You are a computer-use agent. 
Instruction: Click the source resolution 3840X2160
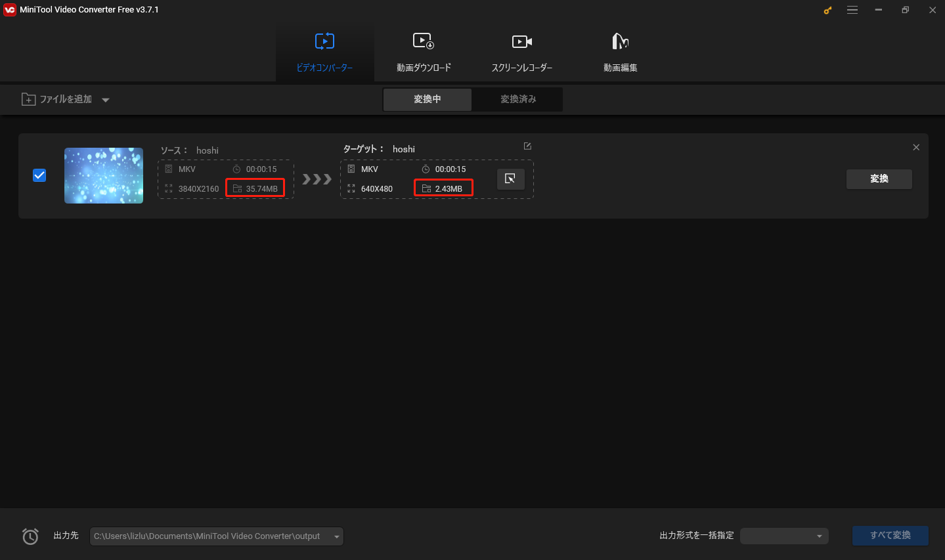(x=198, y=189)
